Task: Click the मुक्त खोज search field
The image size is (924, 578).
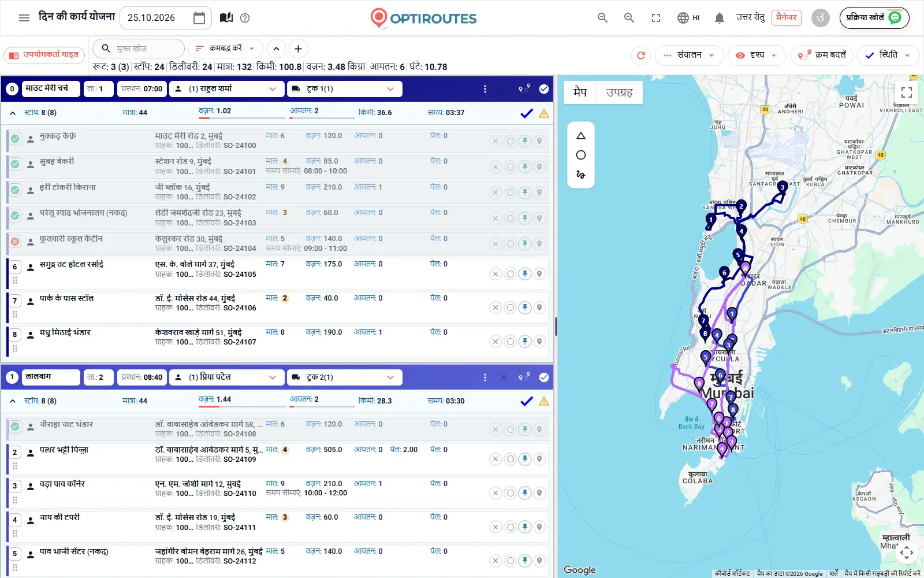Action: coord(139,49)
